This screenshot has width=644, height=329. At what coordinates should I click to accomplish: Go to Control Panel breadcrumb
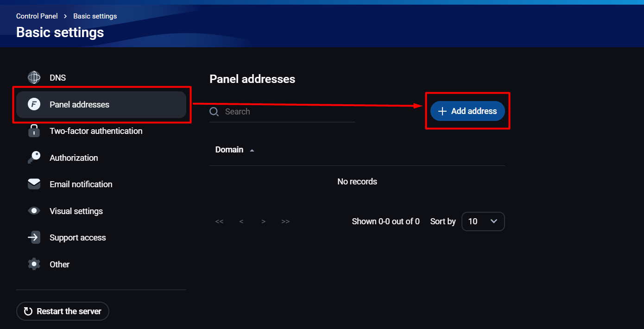[x=37, y=16]
